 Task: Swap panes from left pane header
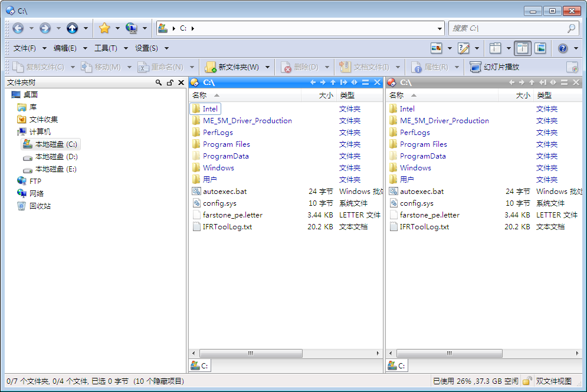355,83
